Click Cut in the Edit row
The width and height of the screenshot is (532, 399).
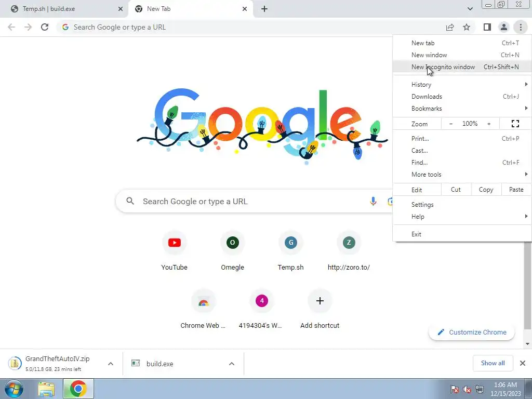click(x=456, y=190)
